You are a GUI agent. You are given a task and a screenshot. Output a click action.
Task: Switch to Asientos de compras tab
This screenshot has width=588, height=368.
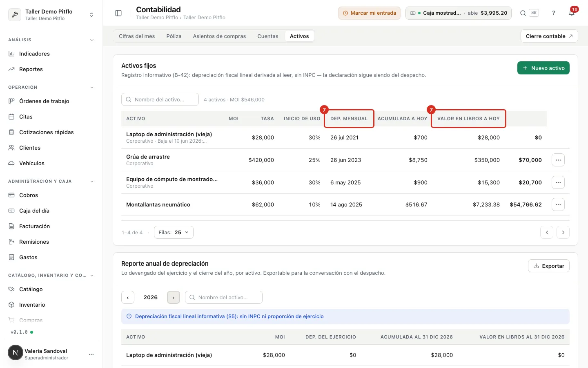pos(219,36)
